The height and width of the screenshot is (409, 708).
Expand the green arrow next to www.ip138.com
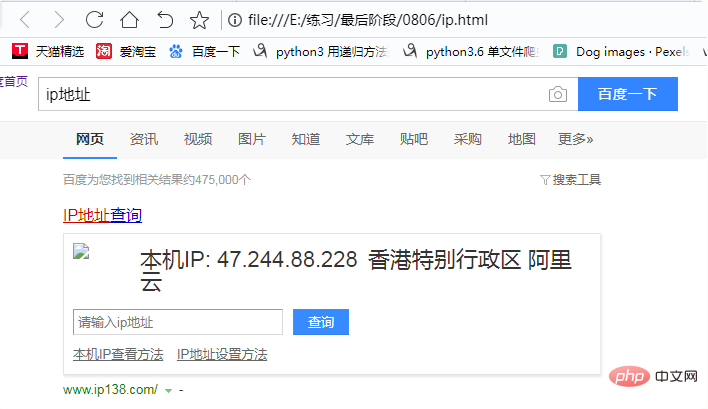(168, 390)
